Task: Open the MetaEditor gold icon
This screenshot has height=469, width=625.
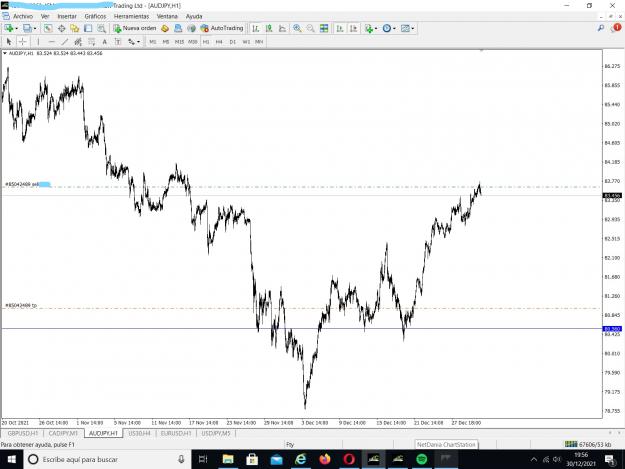Action: tap(165, 28)
